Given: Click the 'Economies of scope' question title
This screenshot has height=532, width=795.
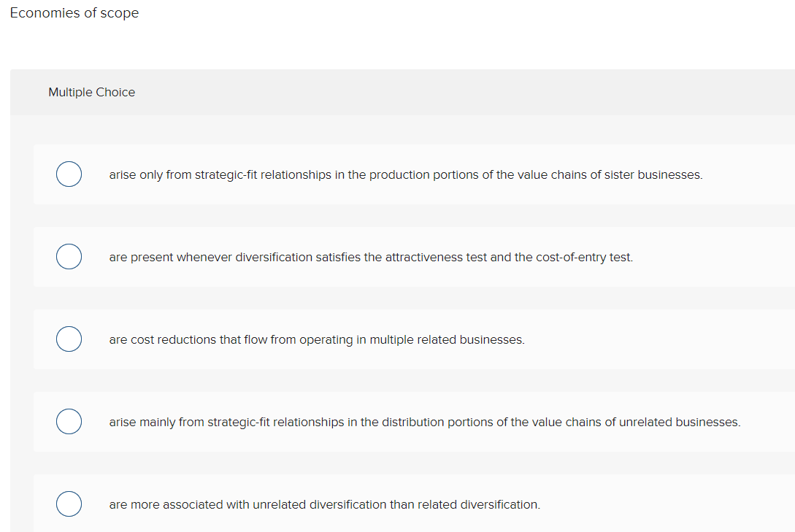Looking at the screenshot, I should coord(74,13).
